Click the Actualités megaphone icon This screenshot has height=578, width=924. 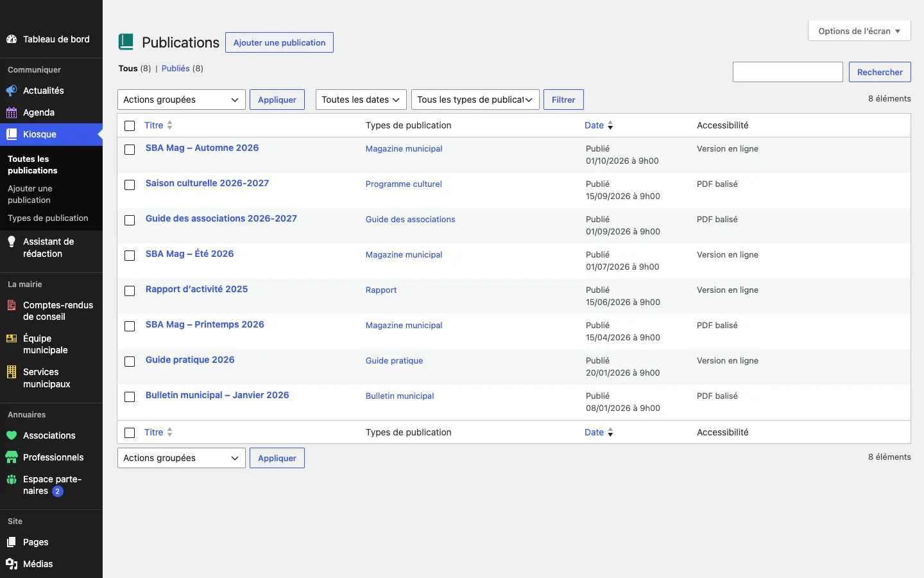(12, 91)
